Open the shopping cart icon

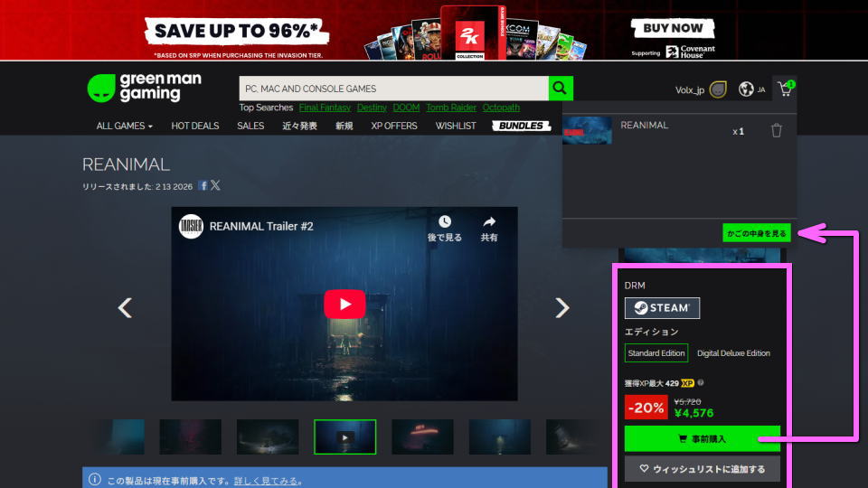click(784, 89)
